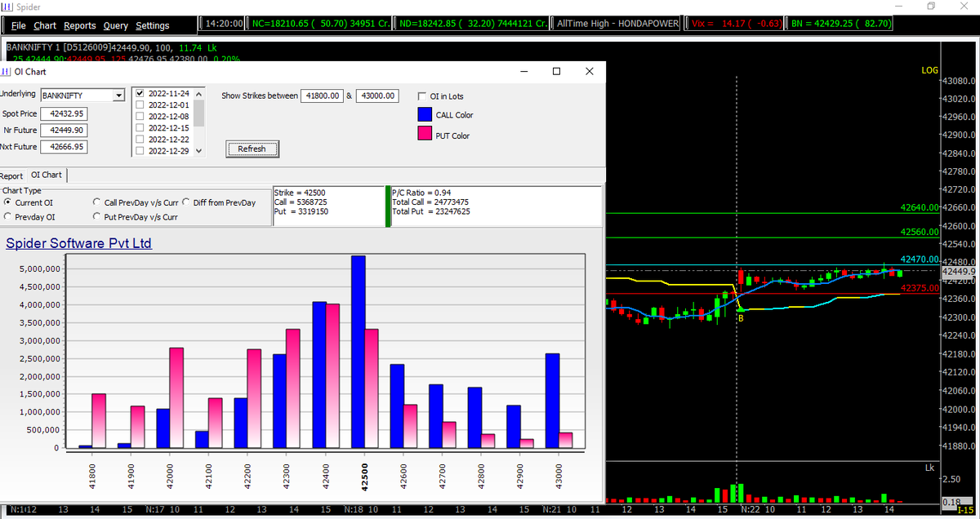Open the Underlying BANKNIFTY dropdown

[118, 95]
